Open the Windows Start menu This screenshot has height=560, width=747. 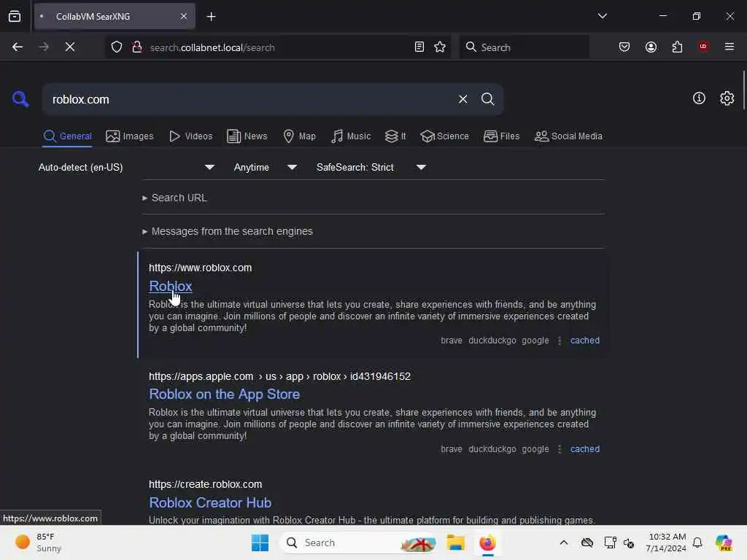(x=260, y=542)
